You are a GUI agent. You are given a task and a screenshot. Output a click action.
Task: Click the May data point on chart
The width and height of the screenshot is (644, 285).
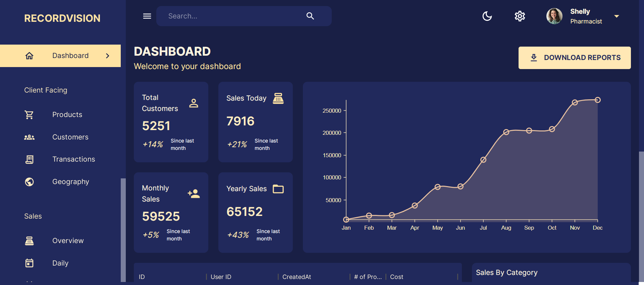[x=438, y=187]
